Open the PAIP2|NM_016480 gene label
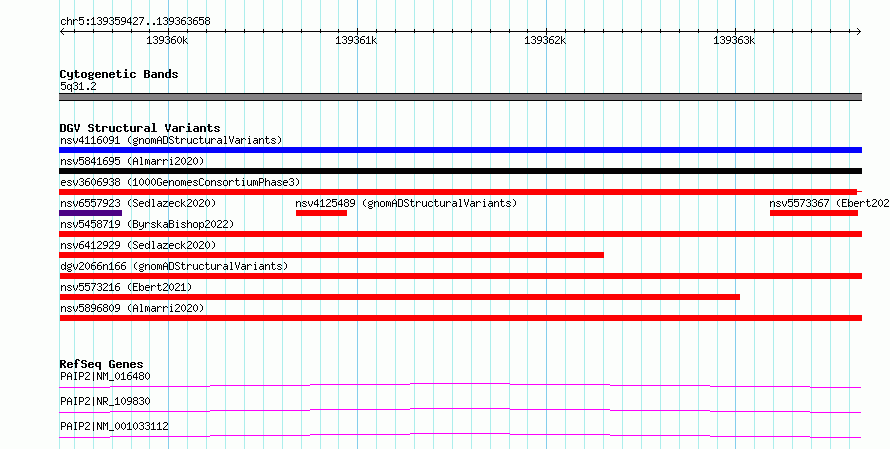Screen dimensions: 890x449 pos(105,376)
